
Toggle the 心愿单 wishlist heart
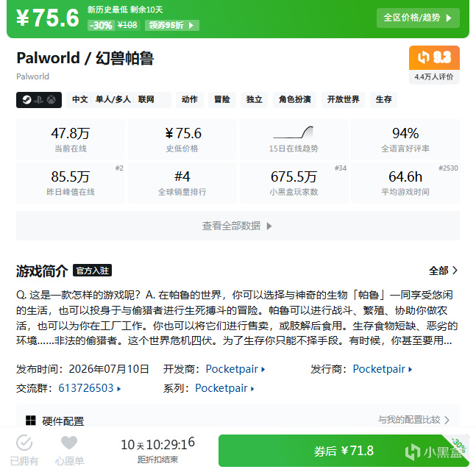tap(69, 451)
